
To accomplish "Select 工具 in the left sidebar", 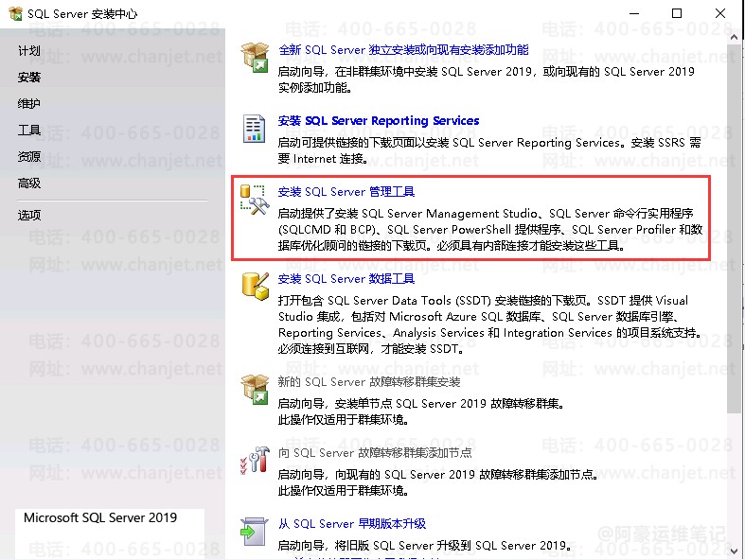I will [x=29, y=130].
